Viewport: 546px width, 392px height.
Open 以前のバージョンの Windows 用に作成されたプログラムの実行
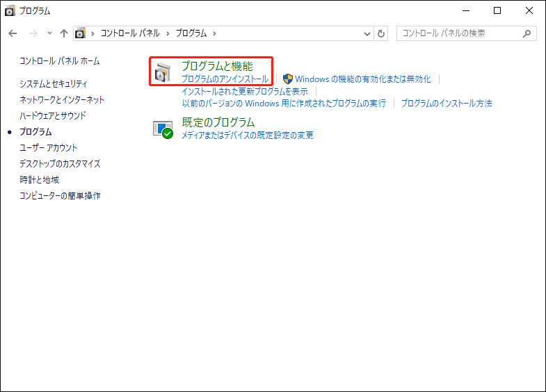coord(284,104)
